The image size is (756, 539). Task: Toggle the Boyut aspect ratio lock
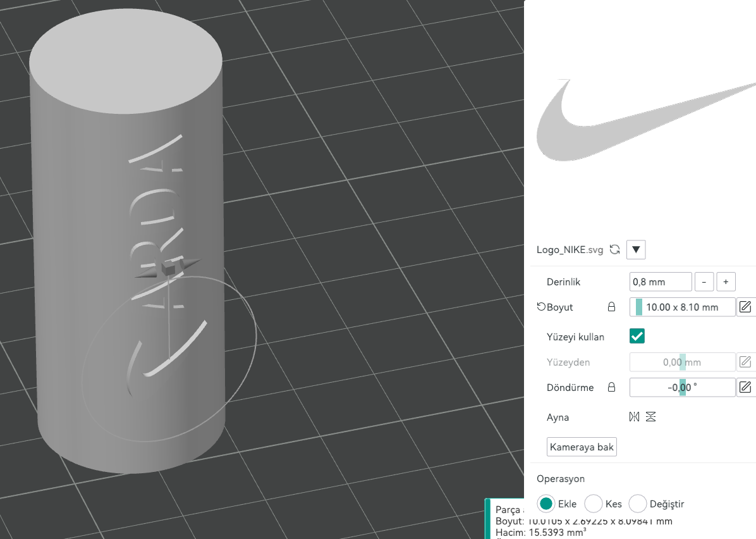611,307
